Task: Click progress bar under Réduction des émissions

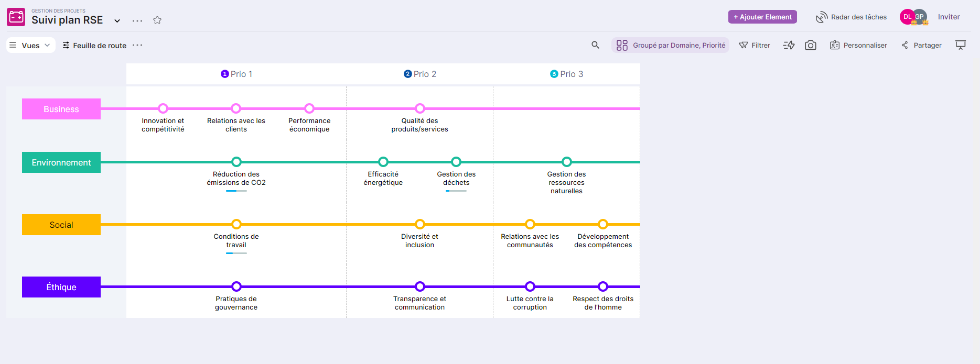Action: (236, 191)
